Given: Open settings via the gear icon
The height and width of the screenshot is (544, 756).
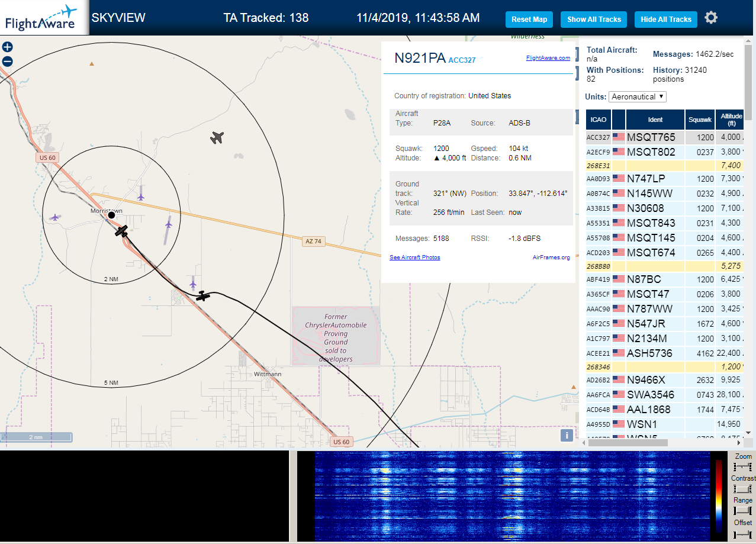Looking at the screenshot, I should 711,18.
